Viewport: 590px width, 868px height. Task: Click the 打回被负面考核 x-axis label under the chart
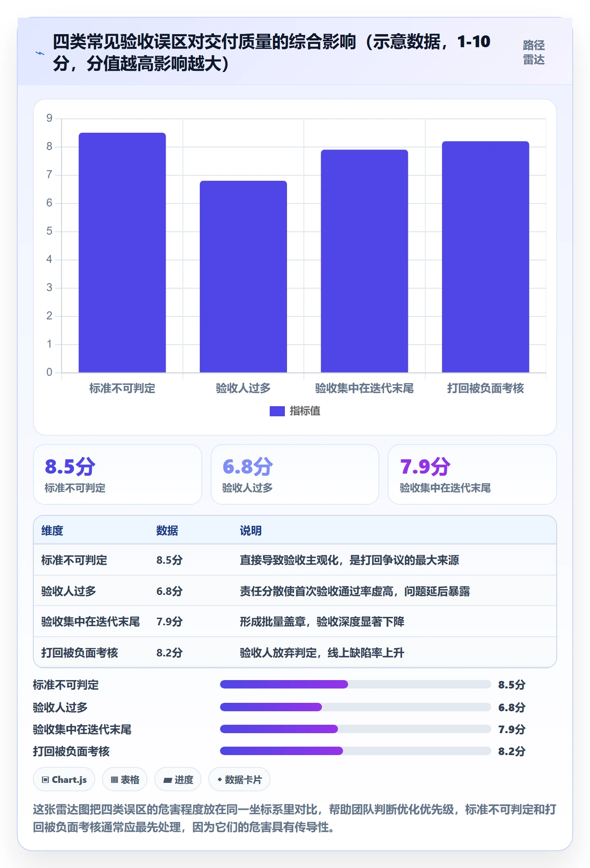[x=485, y=388]
